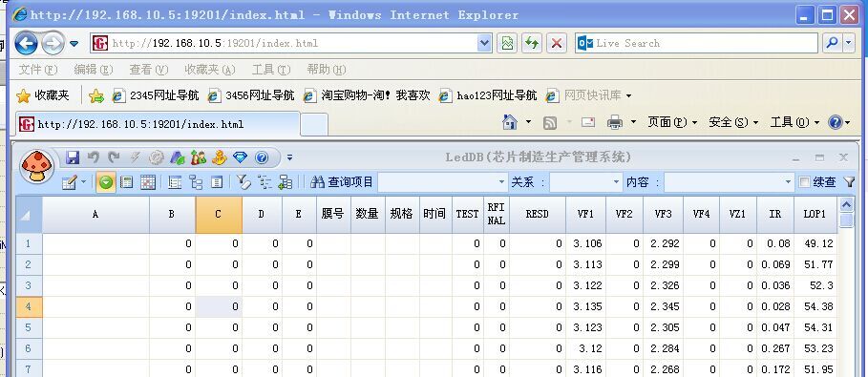
Task: Click the blue question mark help icon in LedDB
Action: tap(262, 157)
